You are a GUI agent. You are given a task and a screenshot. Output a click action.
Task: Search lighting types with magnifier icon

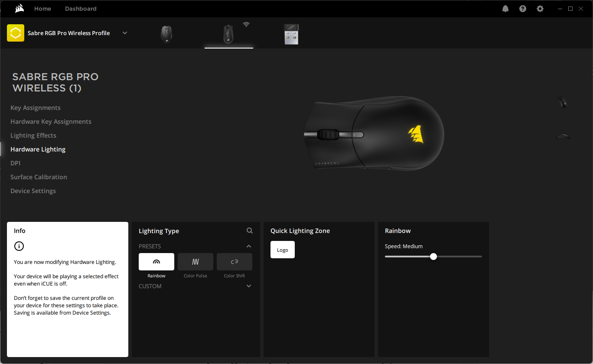tap(250, 231)
